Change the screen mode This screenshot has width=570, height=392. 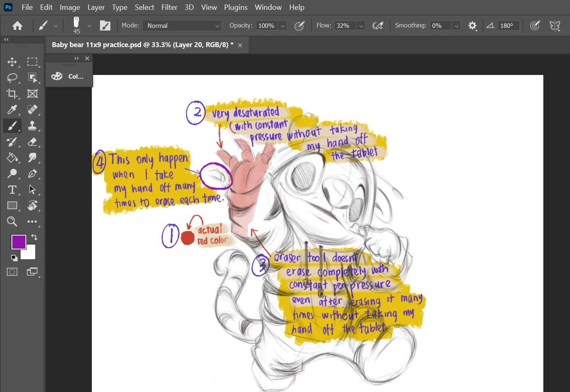coord(32,272)
